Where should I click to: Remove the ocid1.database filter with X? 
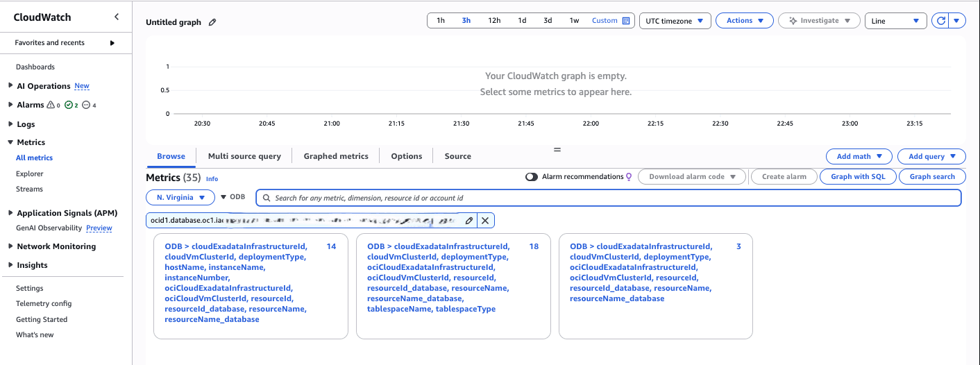pyautogui.click(x=485, y=221)
